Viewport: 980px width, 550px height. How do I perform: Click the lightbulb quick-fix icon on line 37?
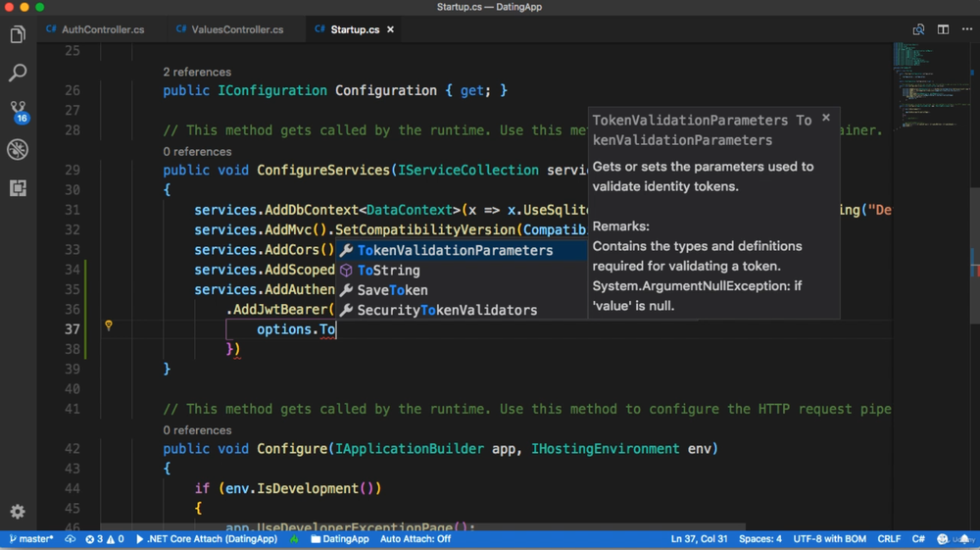coord(109,325)
